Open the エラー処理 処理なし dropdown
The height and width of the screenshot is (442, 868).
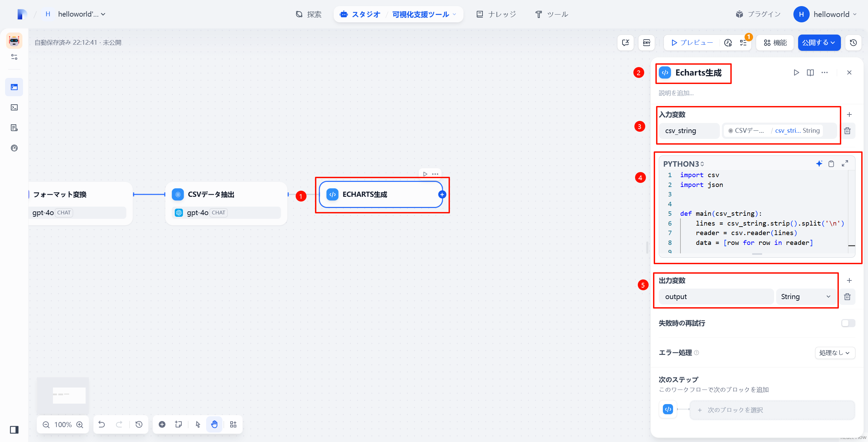point(834,353)
